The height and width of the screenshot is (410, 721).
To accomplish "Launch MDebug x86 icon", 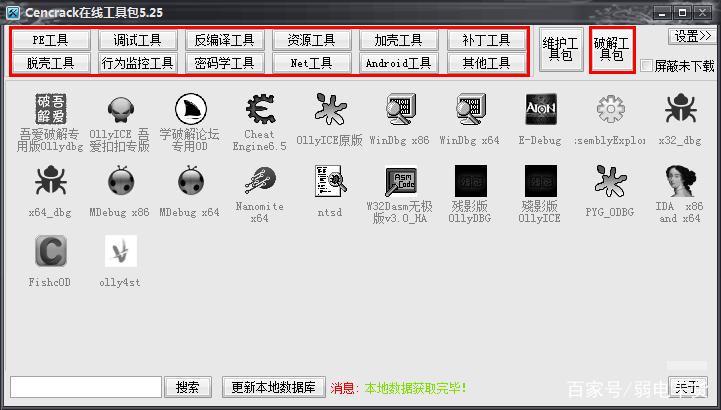I will point(120,181).
